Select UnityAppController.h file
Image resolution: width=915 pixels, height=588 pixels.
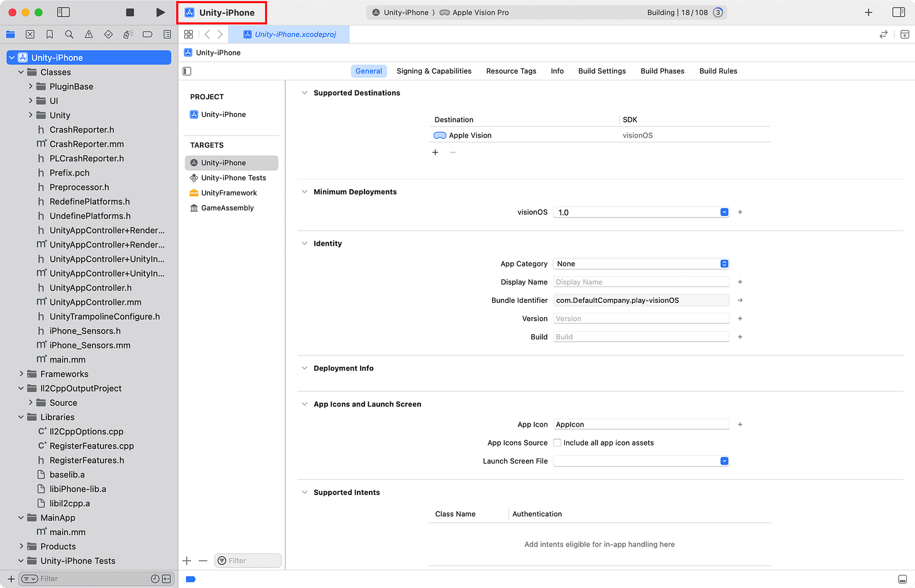click(x=90, y=288)
